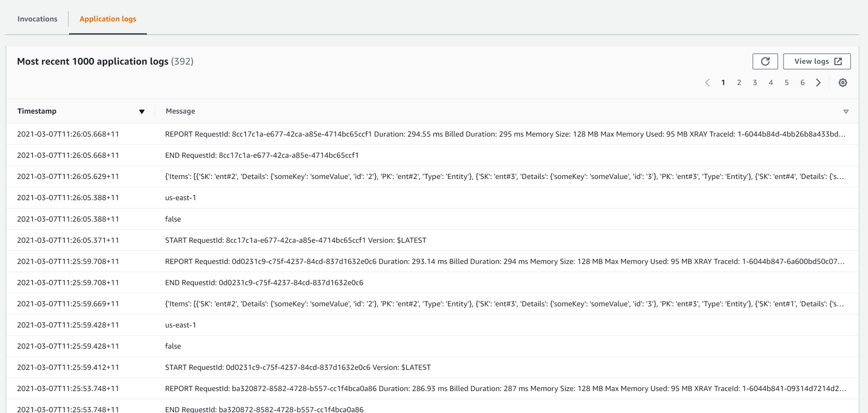Click the external link icon on View logs
The width and height of the screenshot is (868, 413).
(838, 61)
